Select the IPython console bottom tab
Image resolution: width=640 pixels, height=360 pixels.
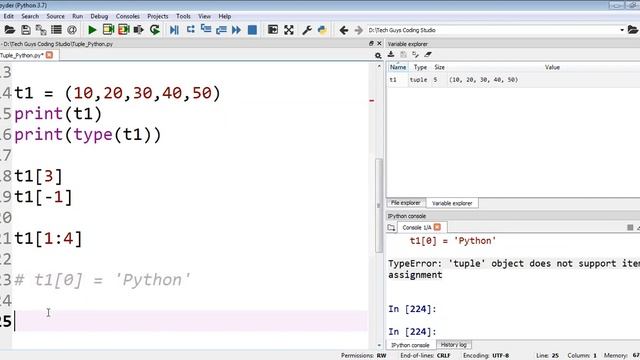pos(411,345)
